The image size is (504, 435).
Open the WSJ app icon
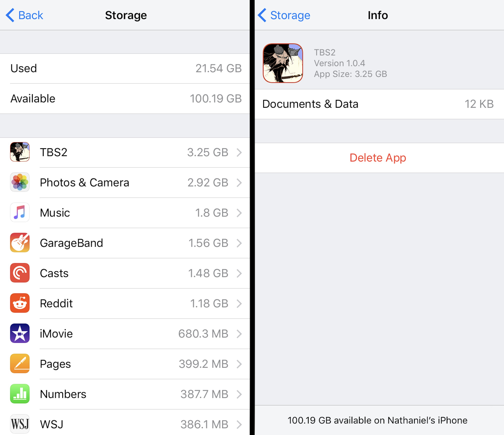(20, 424)
